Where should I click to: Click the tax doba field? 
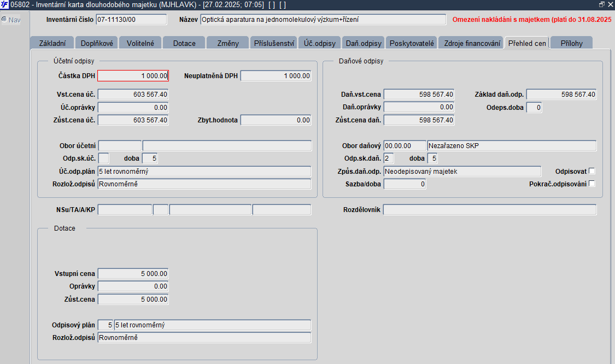(x=432, y=158)
